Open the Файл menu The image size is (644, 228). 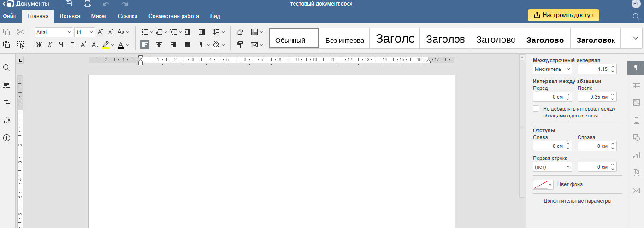[9, 16]
